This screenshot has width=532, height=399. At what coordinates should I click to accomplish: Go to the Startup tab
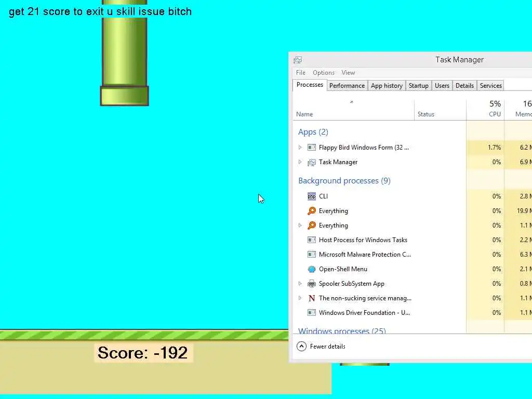[x=418, y=86]
